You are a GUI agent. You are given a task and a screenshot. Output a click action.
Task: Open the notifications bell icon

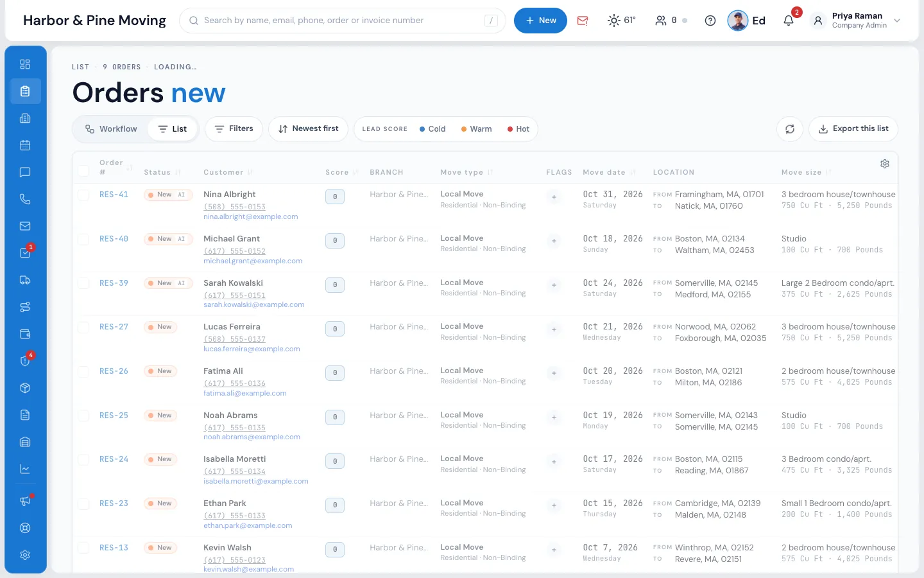[789, 21]
